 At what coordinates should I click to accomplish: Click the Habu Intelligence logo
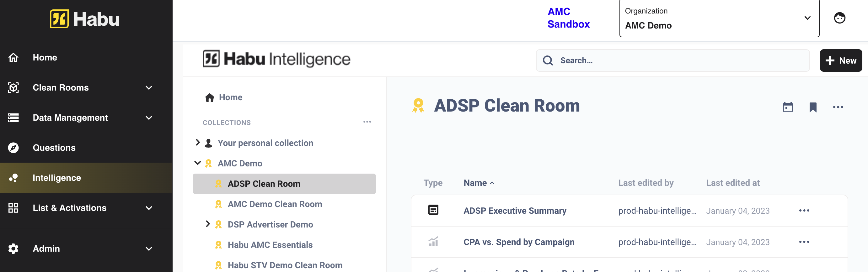(x=276, y=59)
